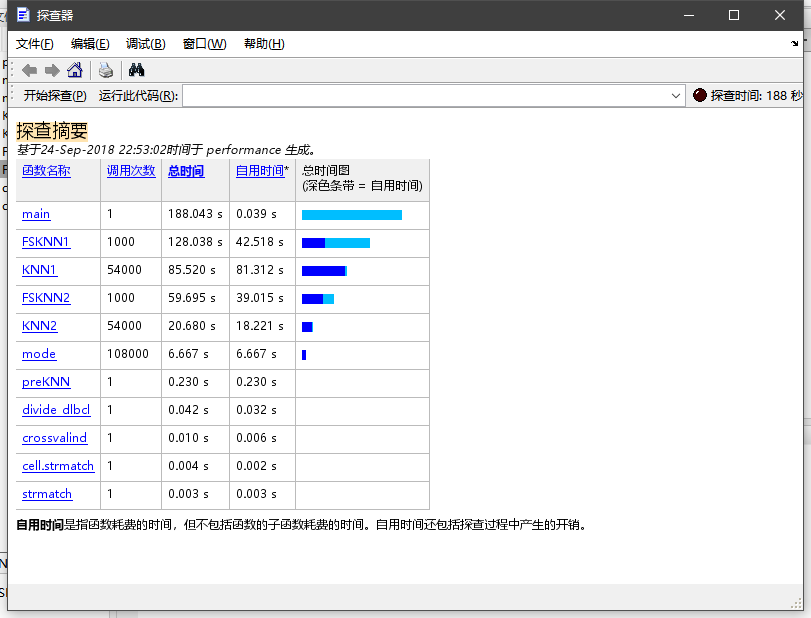Click the 128.038 s total time cell
Image resolution: width=811 pixels, height=618 pixels.
point(195,242)
